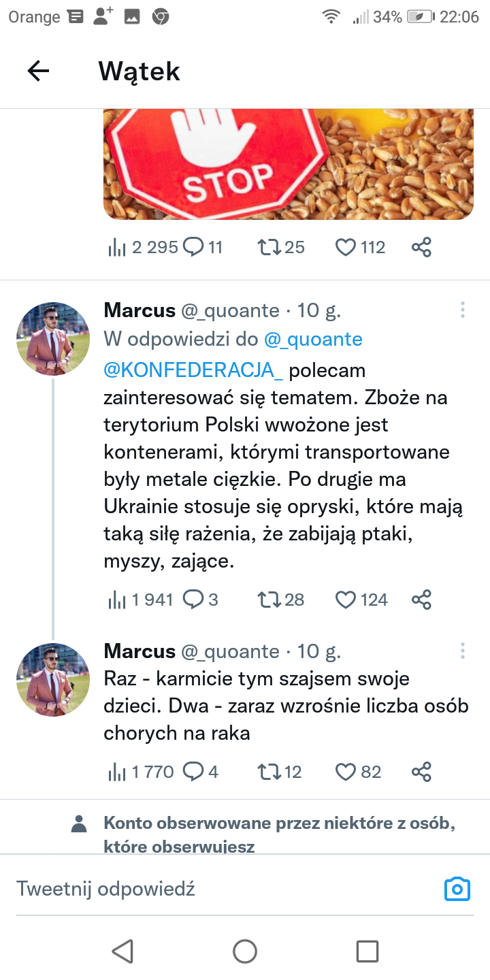Share the "Raz - karmicie" tweet
This screenshot has height=980, width=490.
click(x=422, y=772)
